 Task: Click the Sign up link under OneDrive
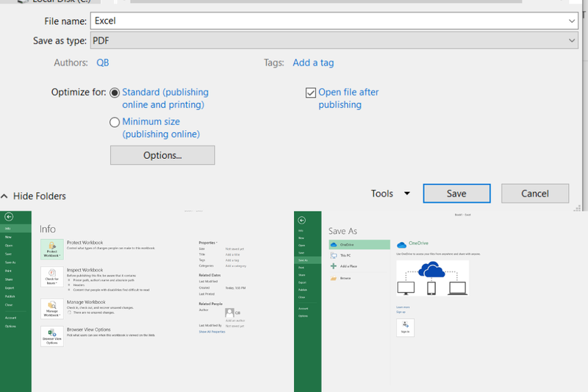(x=401, y=312)
